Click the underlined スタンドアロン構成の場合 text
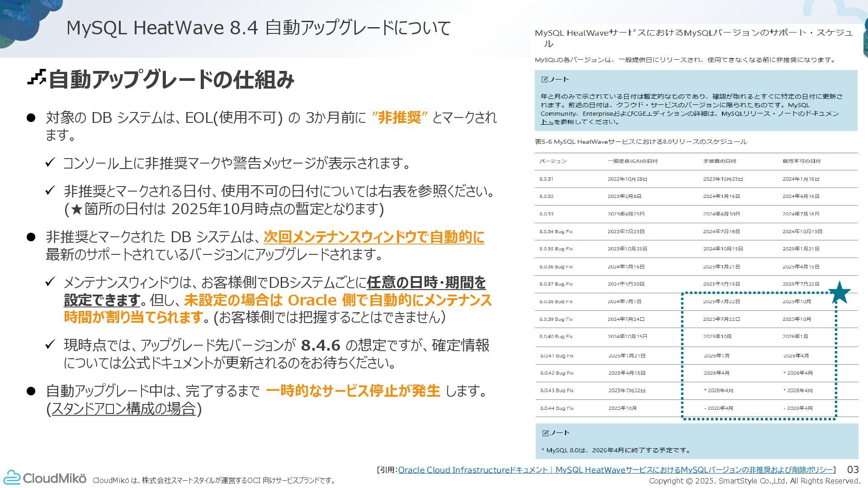The image size is (868, 488). [123, 408]
